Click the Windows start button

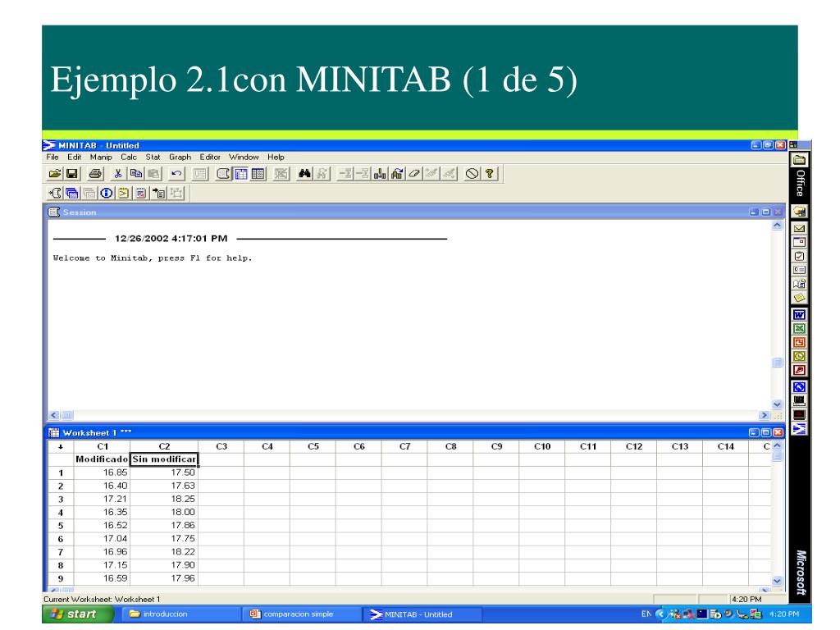78,614
